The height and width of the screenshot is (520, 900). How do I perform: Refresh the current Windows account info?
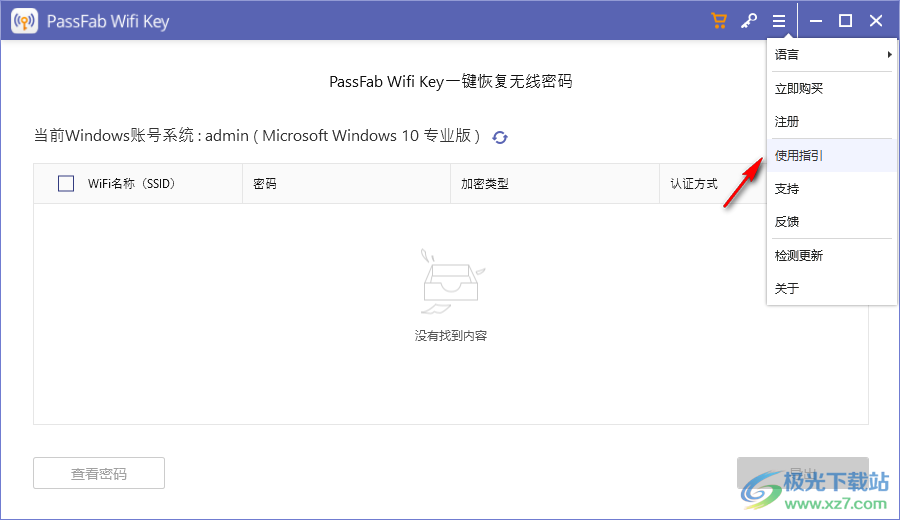500,137
